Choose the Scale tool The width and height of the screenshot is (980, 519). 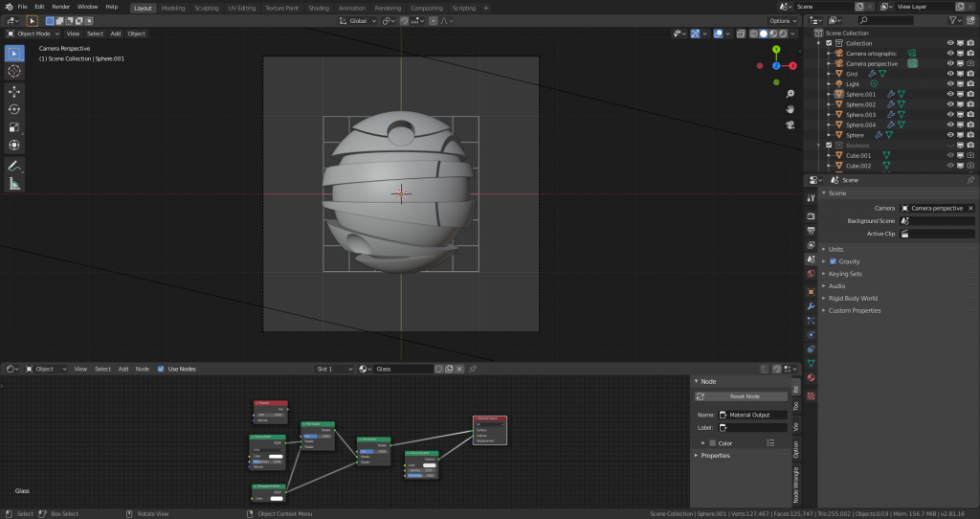pyautogui.click(x=14, y=127)
